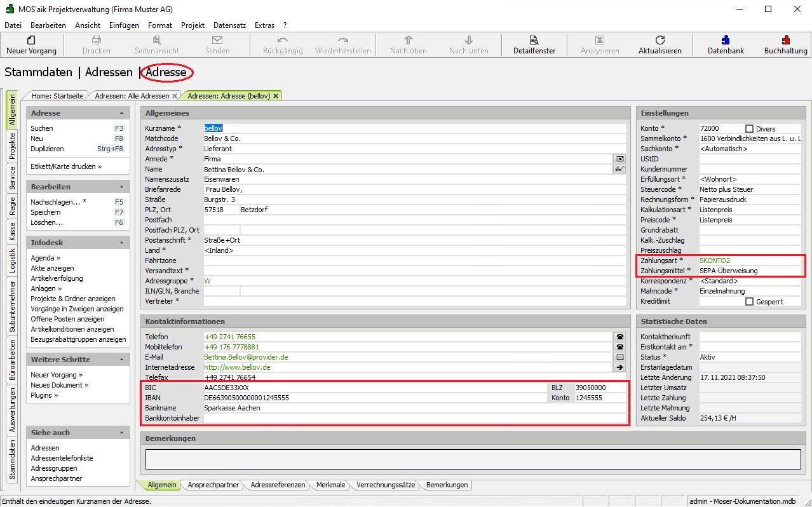
Task: Switch to the Verrechnungssätze bottom tab
Action: (x=386, y=485)
